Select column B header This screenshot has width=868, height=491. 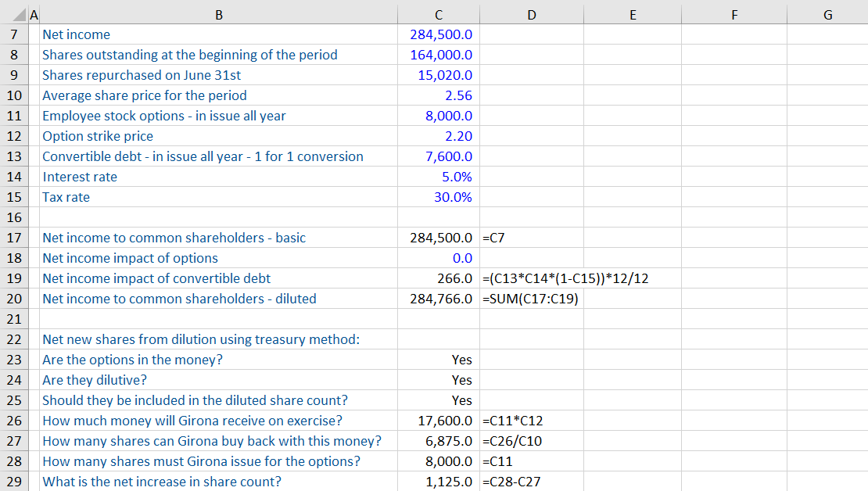pos(218,14)
